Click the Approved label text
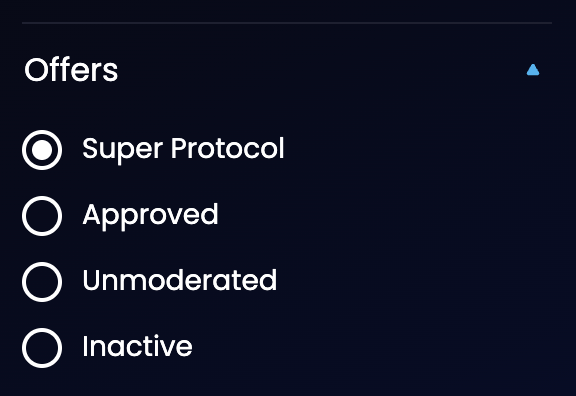 150,216
